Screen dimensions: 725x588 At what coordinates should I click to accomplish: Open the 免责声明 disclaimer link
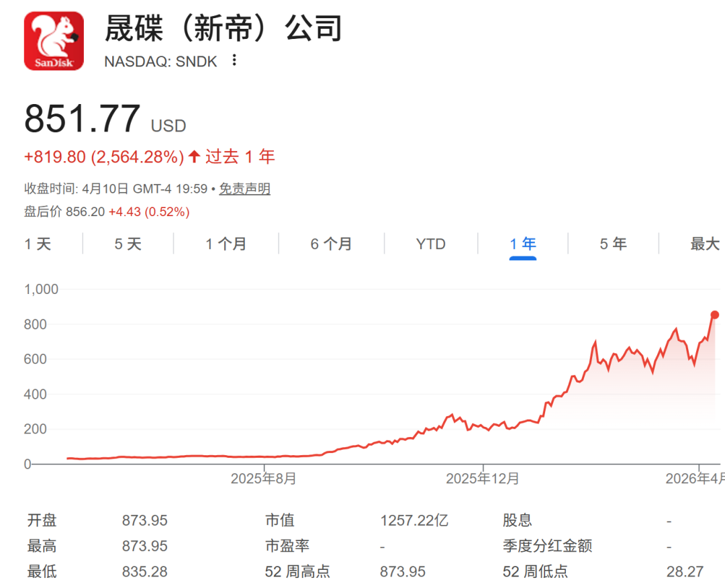click(244, 189)
